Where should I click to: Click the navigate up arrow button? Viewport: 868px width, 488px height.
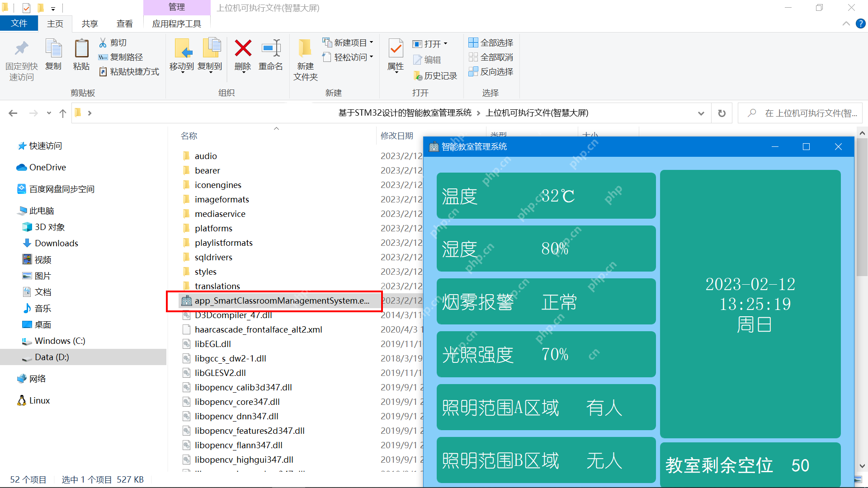[x=62, y=113]
